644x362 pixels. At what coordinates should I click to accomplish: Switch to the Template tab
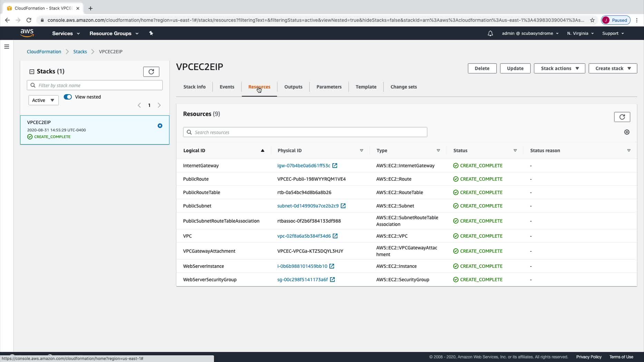click(x=366, y=87)
